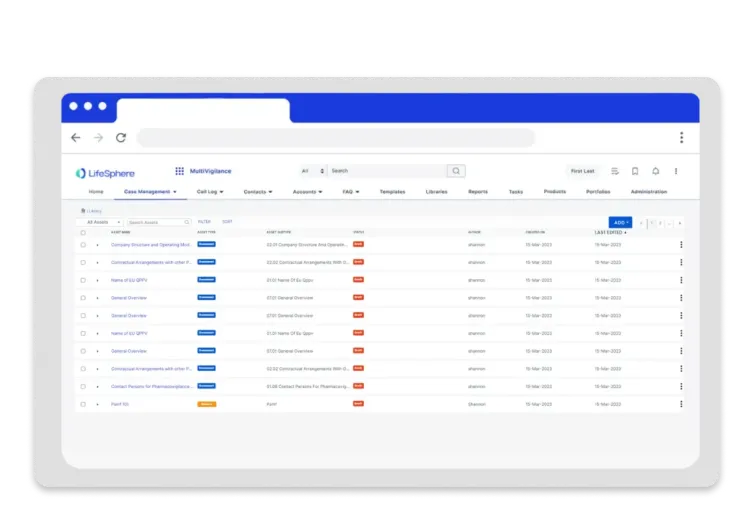Screen dimensions: 744x532
Task: Sort by the Last Edited column header
Action: 611,233
